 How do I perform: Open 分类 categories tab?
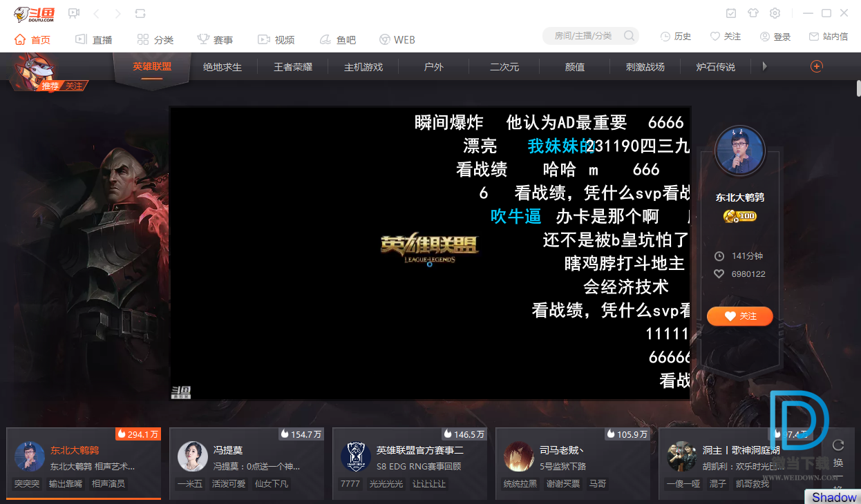[x=155, y=40]
